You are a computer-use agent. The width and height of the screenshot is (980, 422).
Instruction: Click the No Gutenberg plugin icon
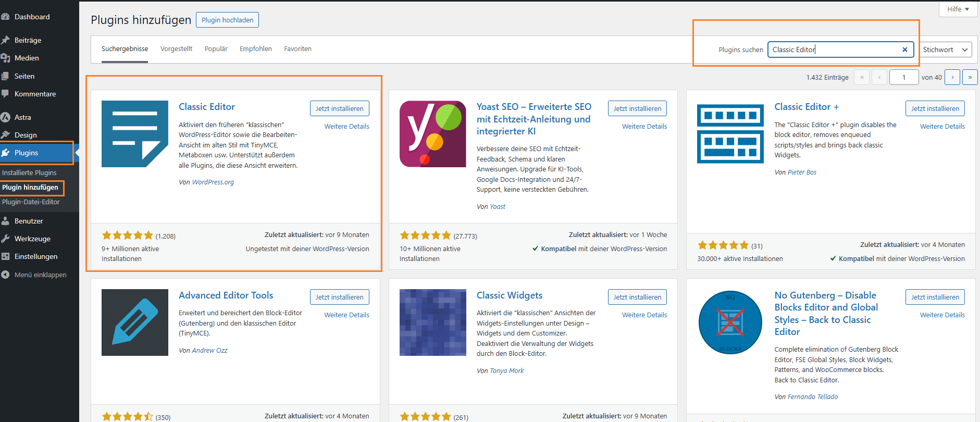(x=730, y=322)
